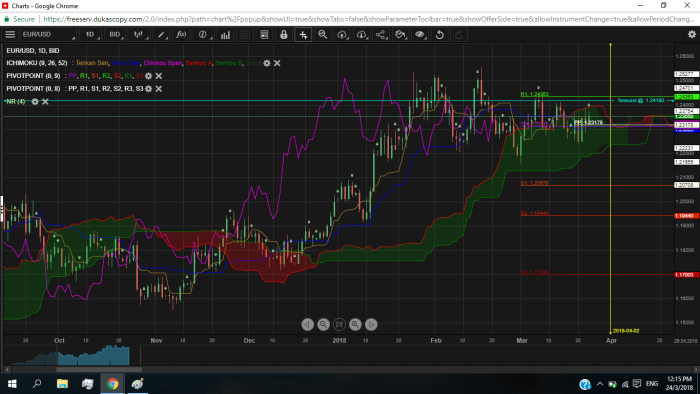Open the chart settings gear icon
700x394 pixels.
click(x=692, y=34)
